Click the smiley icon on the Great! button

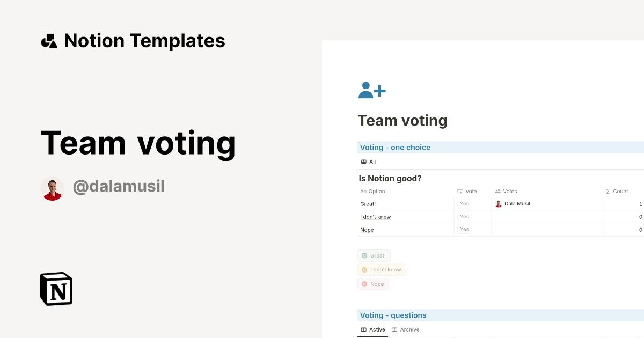[x=365, y=255]
